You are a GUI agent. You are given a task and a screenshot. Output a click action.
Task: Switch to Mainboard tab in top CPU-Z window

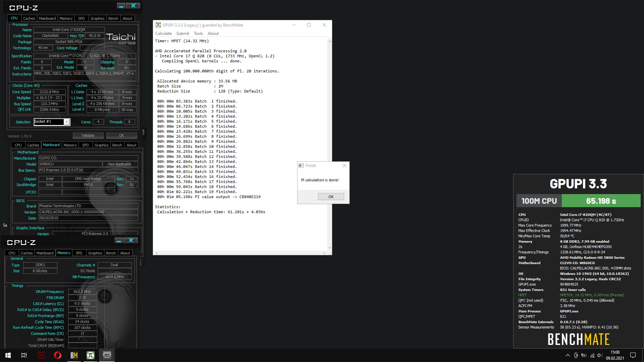[x=47, y=18]
